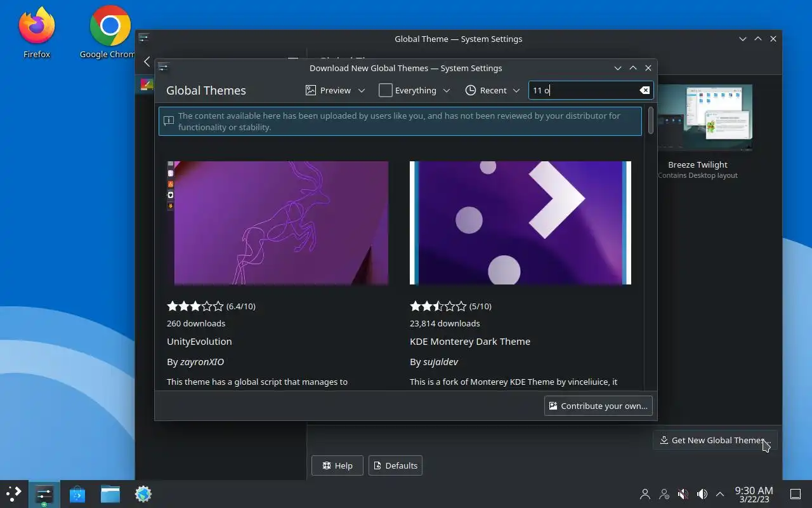Screen dimensions: 812x508
Task: Open Firefox from the desktop
Action: click(36, 32)
